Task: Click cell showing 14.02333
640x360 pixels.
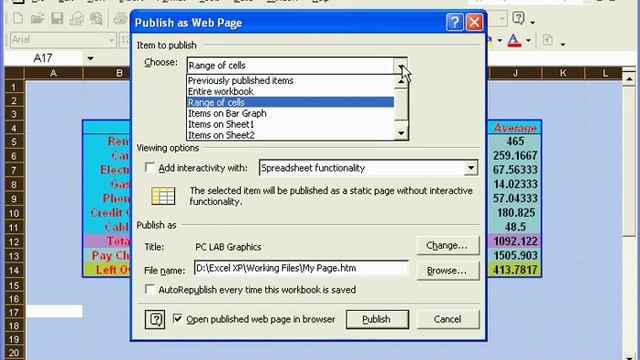Action: 515,184
